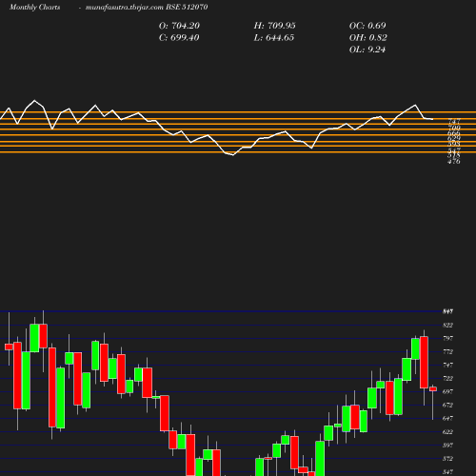
Task: Click the 'Monthly Charts' title text
Action: [34, 7]
